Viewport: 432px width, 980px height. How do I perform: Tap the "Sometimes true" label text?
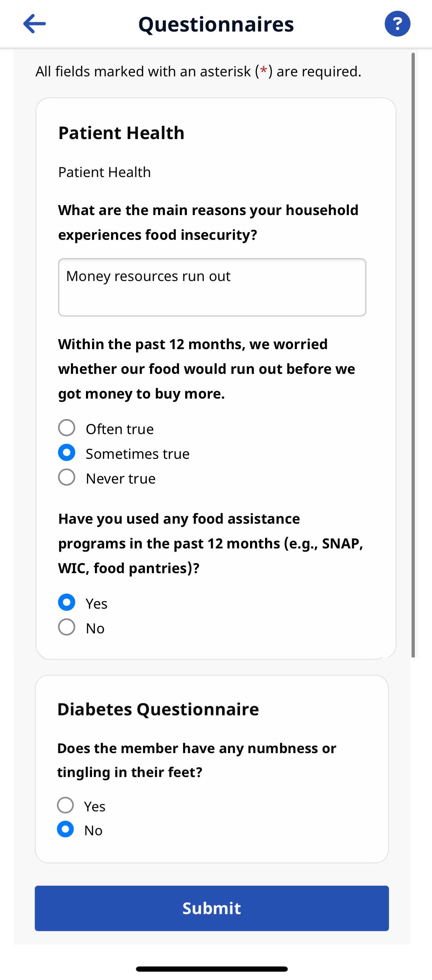pyautogui.click(x=137, y=454)
